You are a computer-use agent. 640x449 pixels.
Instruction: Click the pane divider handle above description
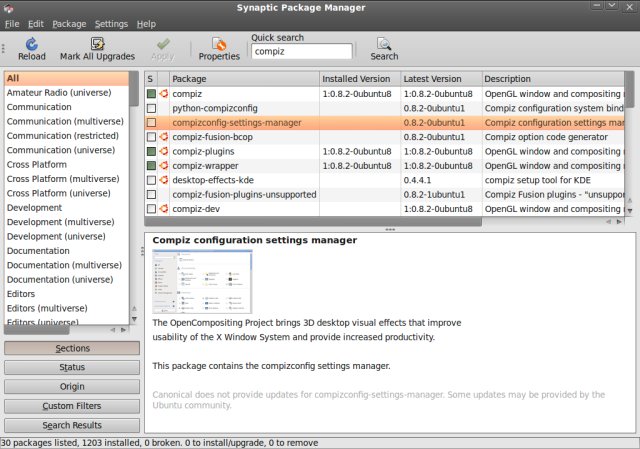coord(390,229)
